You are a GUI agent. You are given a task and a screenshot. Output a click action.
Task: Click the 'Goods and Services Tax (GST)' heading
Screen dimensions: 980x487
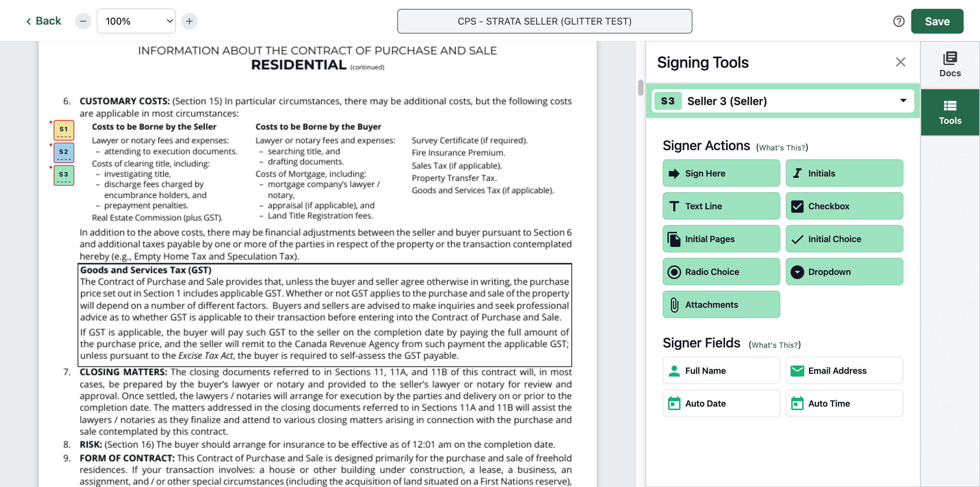click(x=146, y=270)
